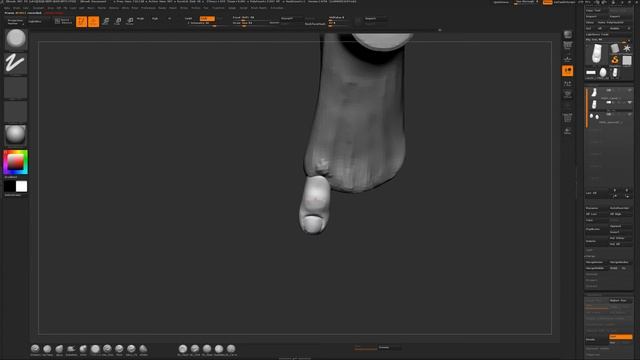Click the orange Edit mode button
Viewport: 640px width, 360px height.
click(81, 21)
